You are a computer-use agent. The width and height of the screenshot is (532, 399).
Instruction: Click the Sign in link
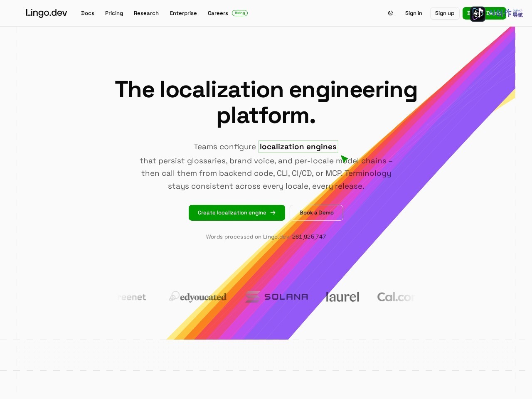click(414, 13)
